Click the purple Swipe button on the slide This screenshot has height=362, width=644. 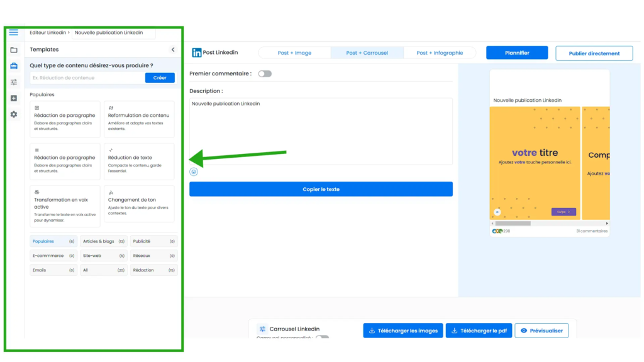[x=563, y=212]
